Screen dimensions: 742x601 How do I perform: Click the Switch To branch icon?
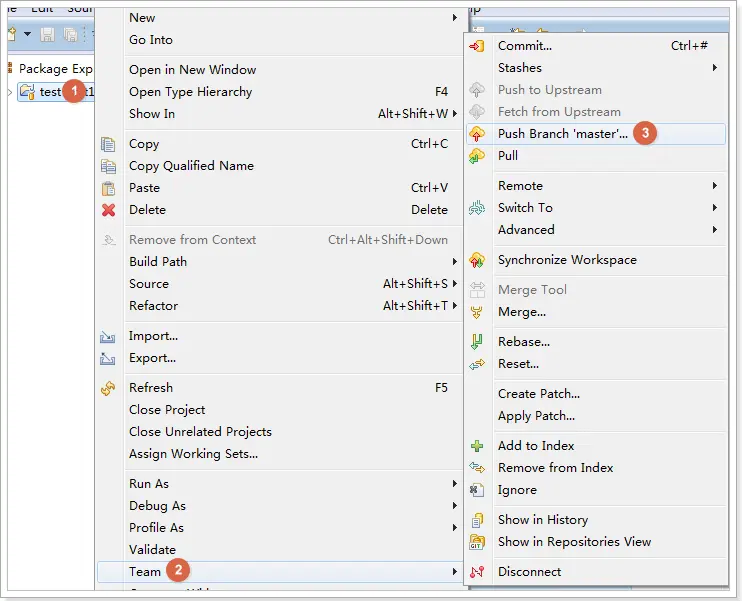tap(477, 208)
